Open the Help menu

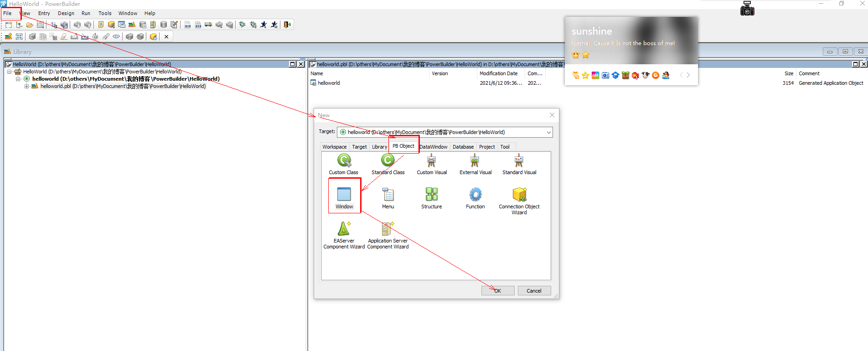(x=150, y=13)
